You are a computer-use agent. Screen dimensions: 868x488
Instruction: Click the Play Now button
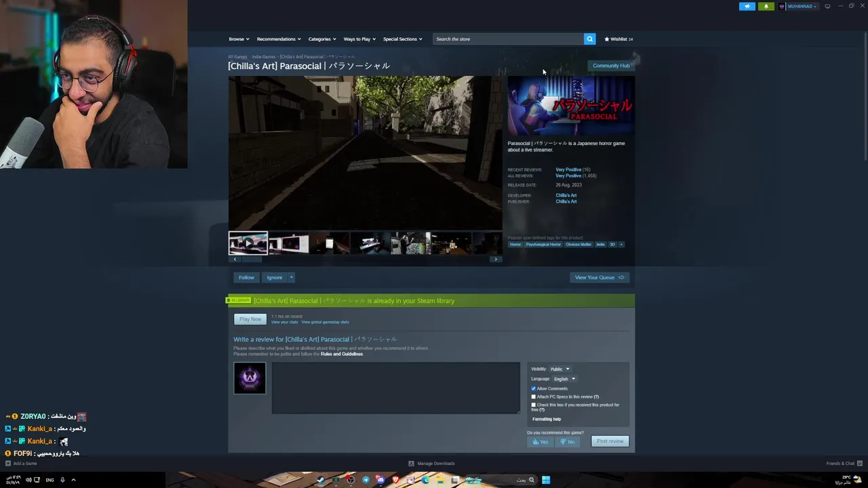(250, 319)
